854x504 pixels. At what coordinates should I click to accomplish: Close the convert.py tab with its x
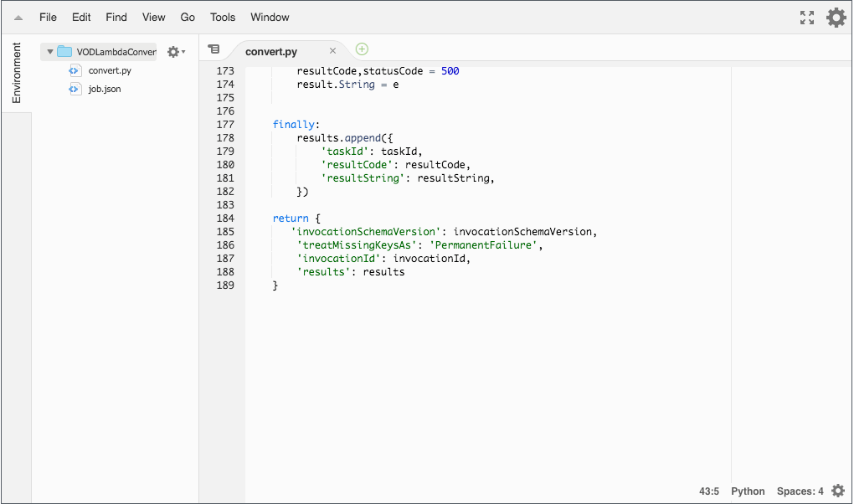pyautogui.click(x=333, y=49)
